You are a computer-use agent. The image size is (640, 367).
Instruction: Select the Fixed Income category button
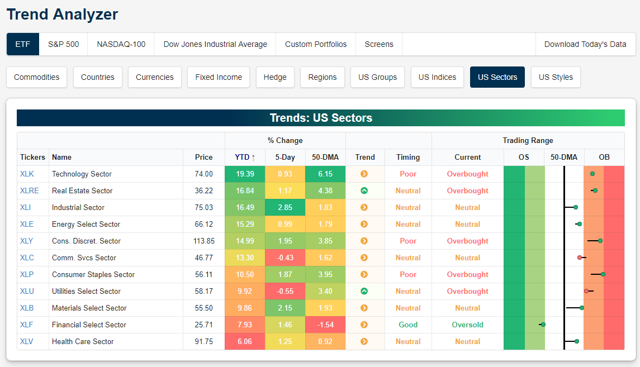(218, 77)
